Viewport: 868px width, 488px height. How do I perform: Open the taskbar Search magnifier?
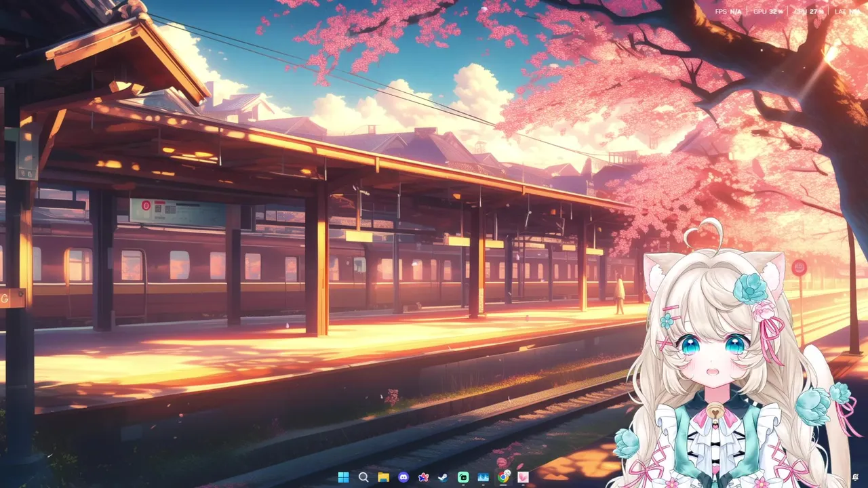(363, 477)
